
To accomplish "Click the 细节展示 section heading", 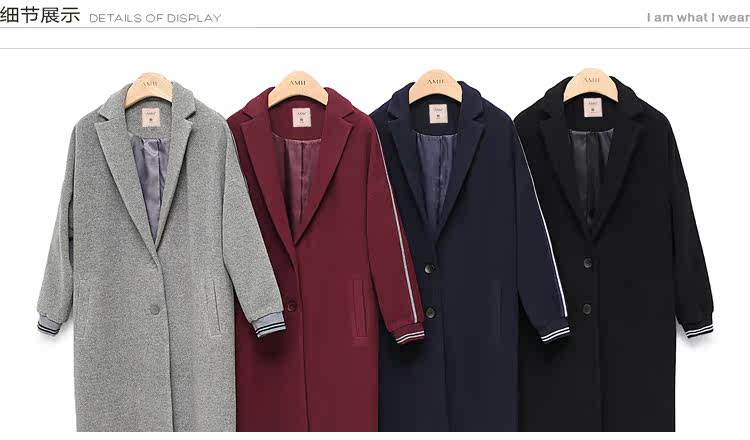I will pos(40,15).
